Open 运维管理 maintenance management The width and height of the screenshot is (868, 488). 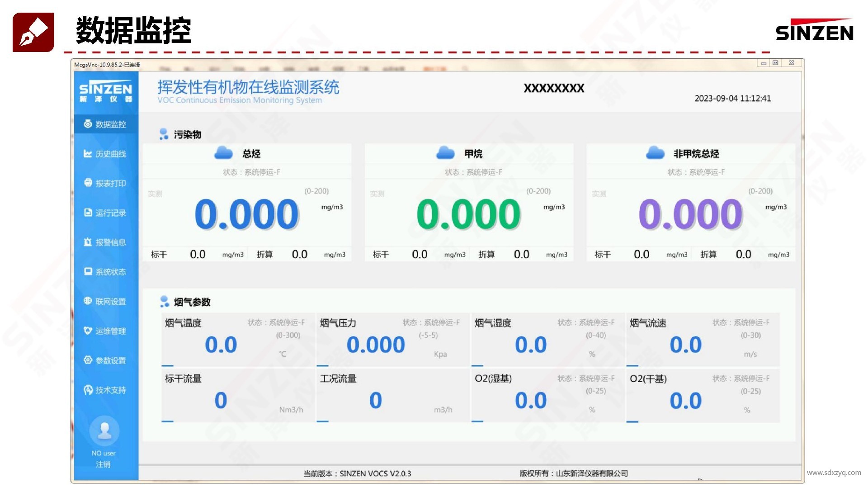pyautogui.click(x=105, y=331)
